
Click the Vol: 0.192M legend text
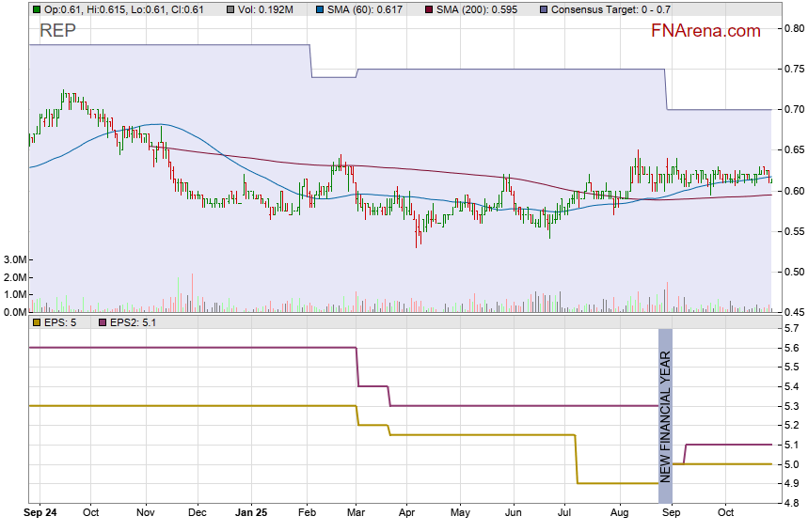click(273, 8)
